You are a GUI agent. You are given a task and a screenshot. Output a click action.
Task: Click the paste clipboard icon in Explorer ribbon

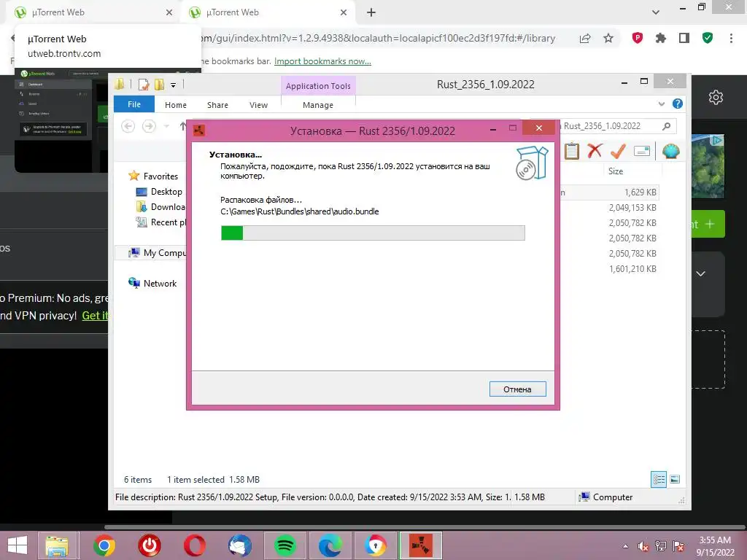click(572, 152)
